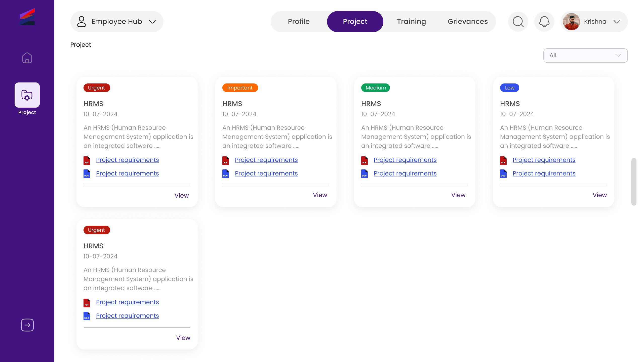Click View on the bottom Urgent card

183,338
